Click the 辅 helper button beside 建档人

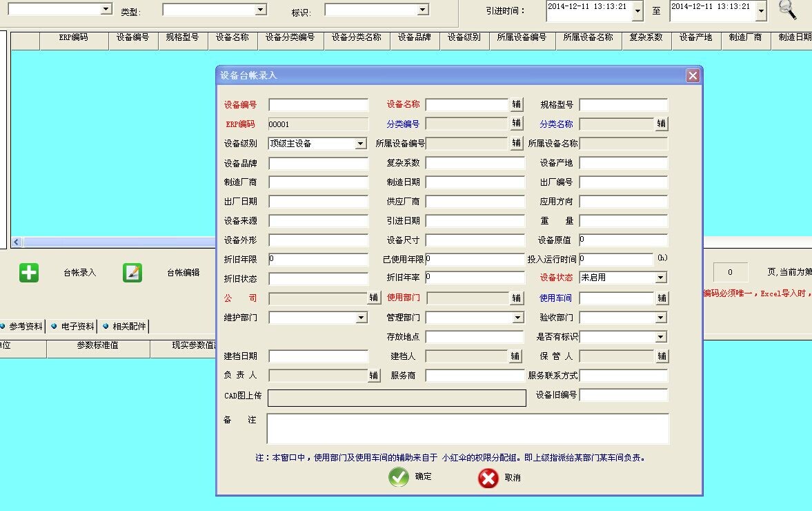tap(515, 356)
